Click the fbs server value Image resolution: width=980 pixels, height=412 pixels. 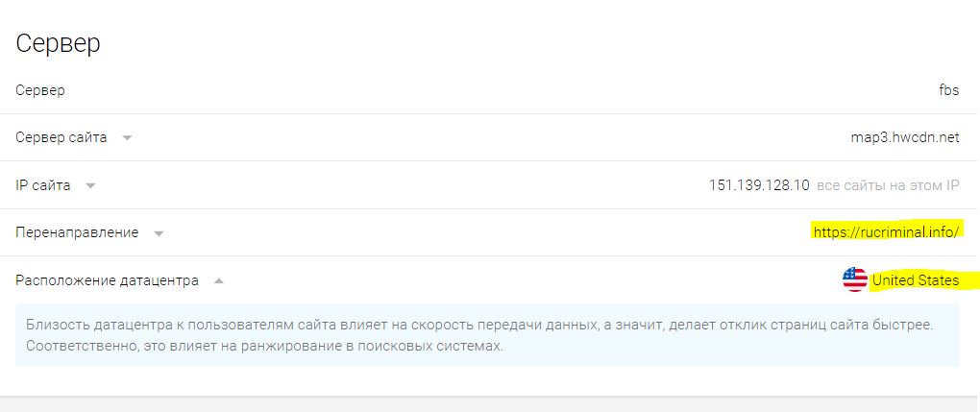point(948,90)
